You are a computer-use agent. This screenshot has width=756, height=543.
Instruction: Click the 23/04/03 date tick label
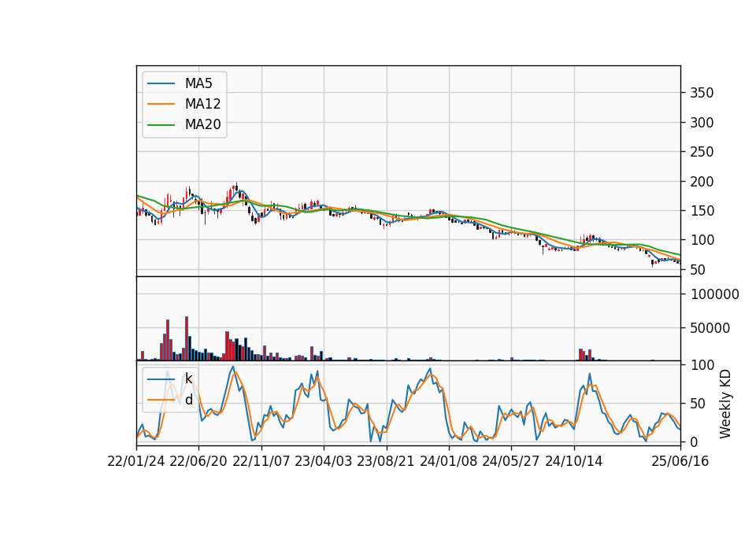click(x=324, y=461)
